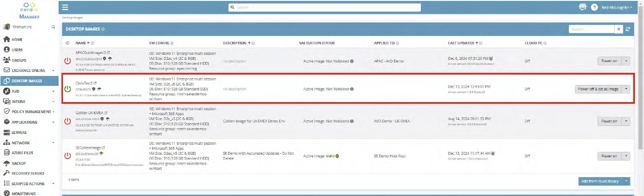Expand the Exchange Online sidebar section
This screenshot has height=196, width=644.
(53, 71)
